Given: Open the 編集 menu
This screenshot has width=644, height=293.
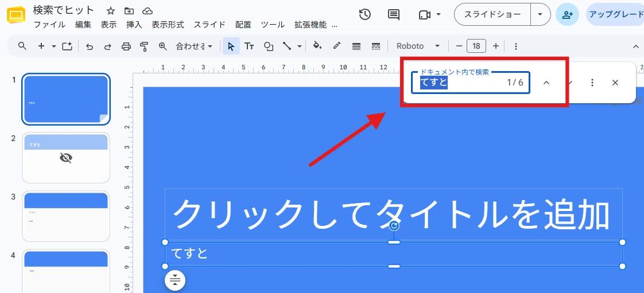Looking at the screenshot, I should (x=83, y=25).
